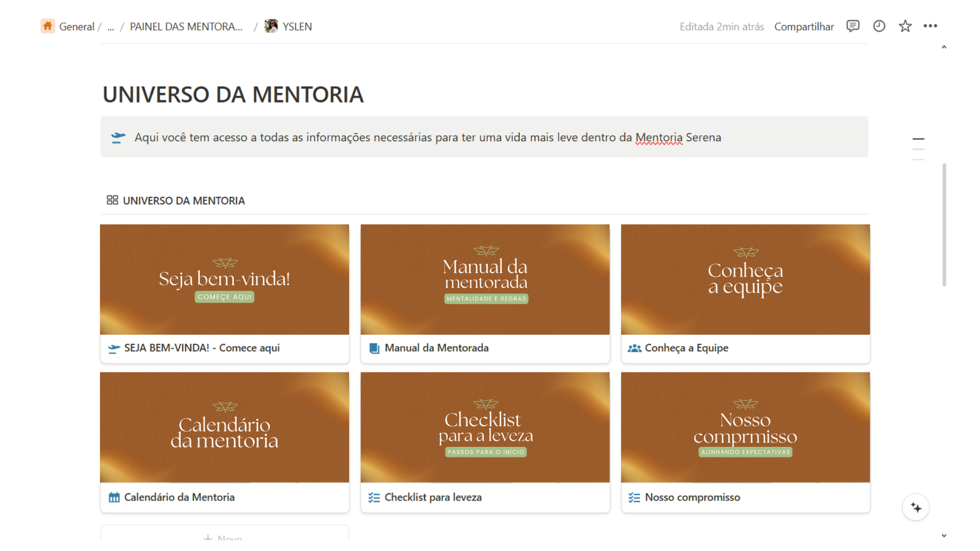Favorite this page with the star icon
Viewport: 980px width, 551px height.
click(x=905, y=26)
